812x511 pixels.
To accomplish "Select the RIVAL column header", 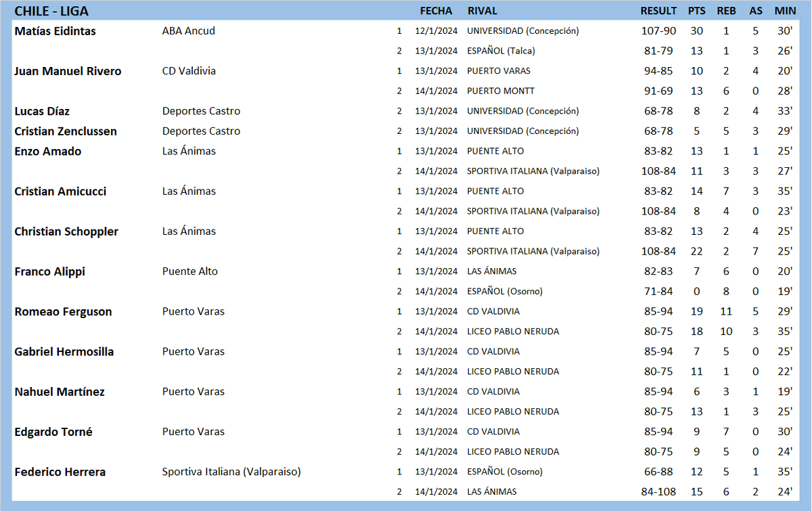I will tap(482, 11).
